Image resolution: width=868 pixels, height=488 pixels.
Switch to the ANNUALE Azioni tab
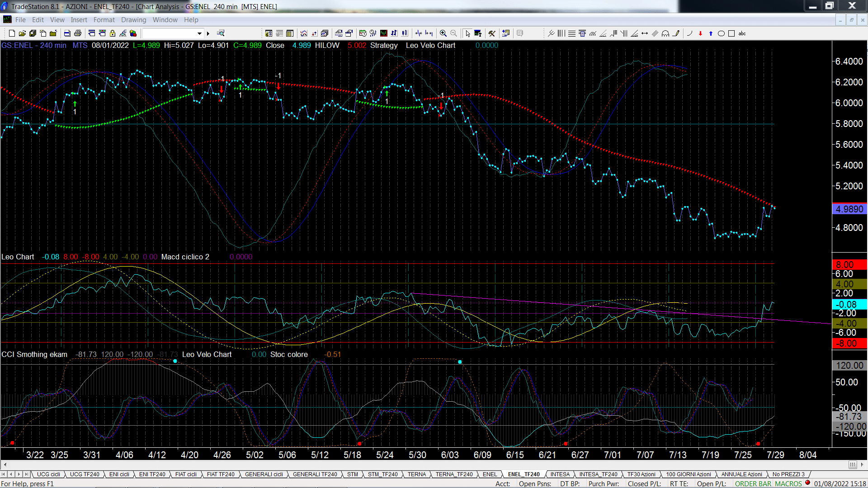coord(741,474)
